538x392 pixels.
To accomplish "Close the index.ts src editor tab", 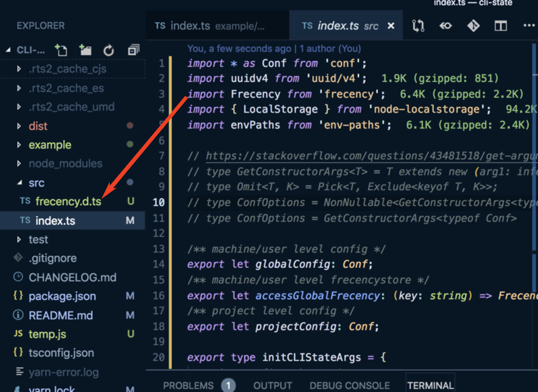I will (391, 25).
